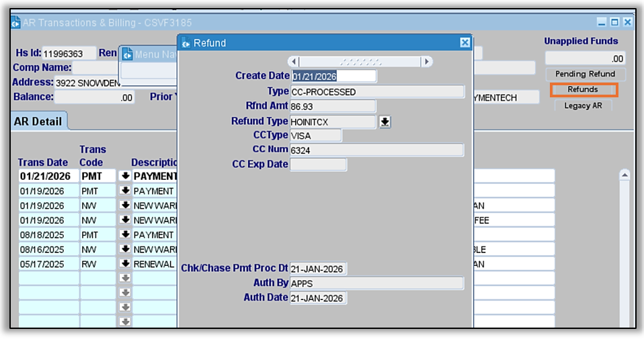Viewport: 644px width, 339px height.
Task: Maximize the AR Transactions & Billing window
Action: (614, 22)
